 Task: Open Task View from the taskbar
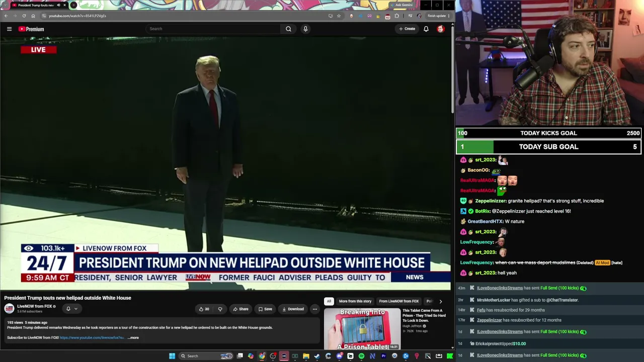(x=240, y=356)
